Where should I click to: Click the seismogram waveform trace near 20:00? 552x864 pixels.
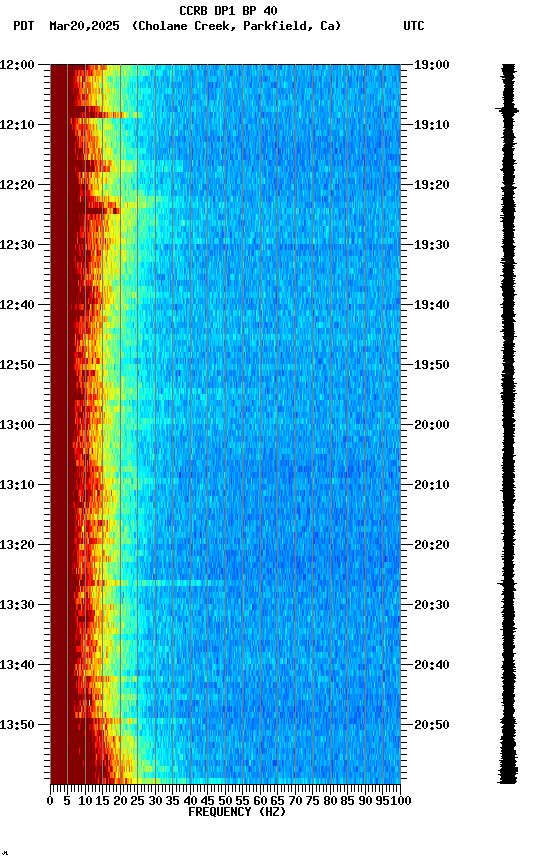508,425
